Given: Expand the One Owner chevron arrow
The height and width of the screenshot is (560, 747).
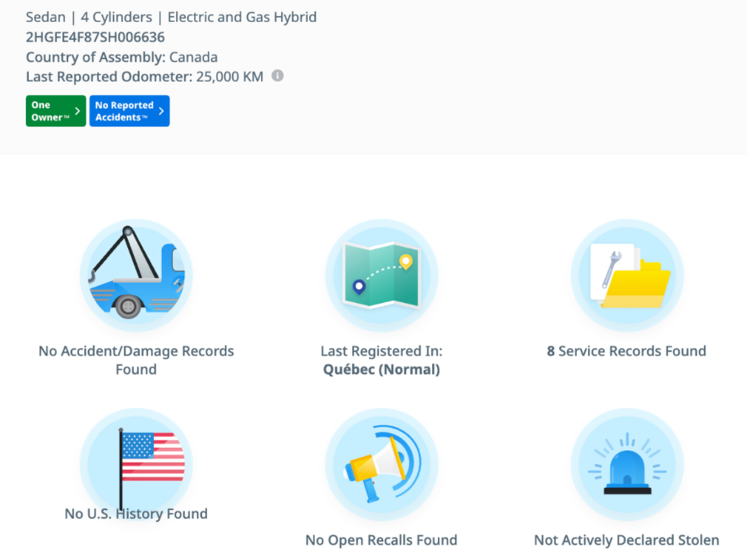Looking at the screenshot, I should 78,111.
